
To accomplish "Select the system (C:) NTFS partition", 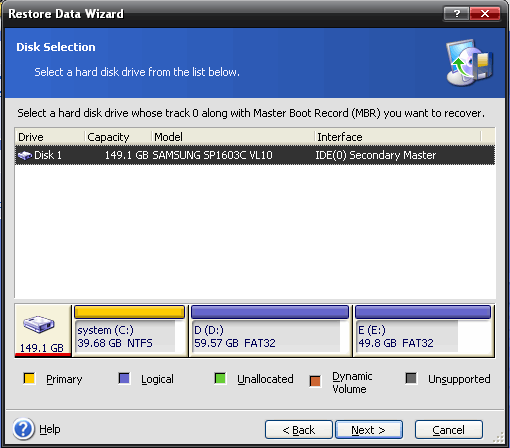I will tap(130, 330).
